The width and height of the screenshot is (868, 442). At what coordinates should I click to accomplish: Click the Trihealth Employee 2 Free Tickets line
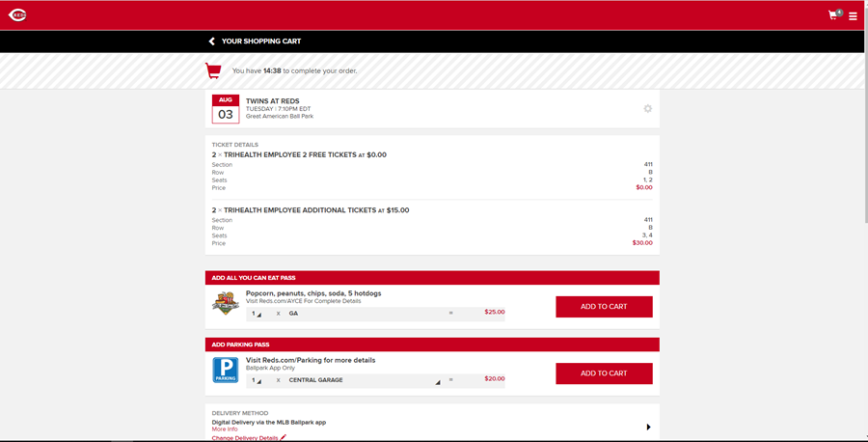(299, 155)
